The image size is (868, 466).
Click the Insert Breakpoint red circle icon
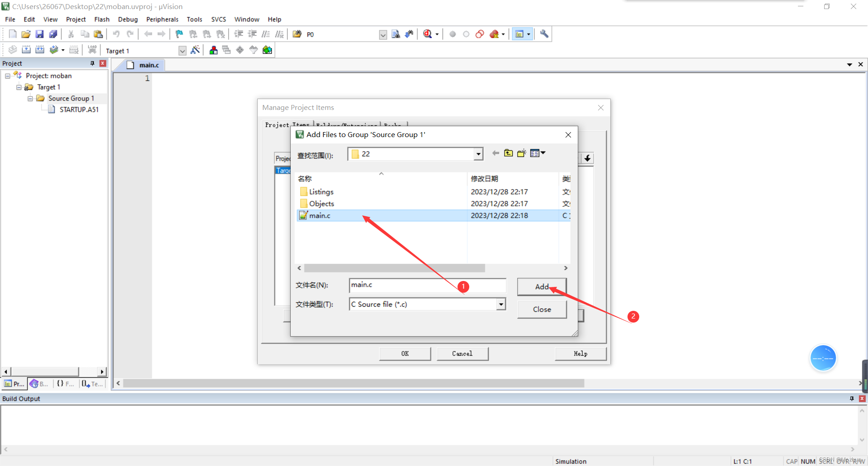(x=453, y=34)
